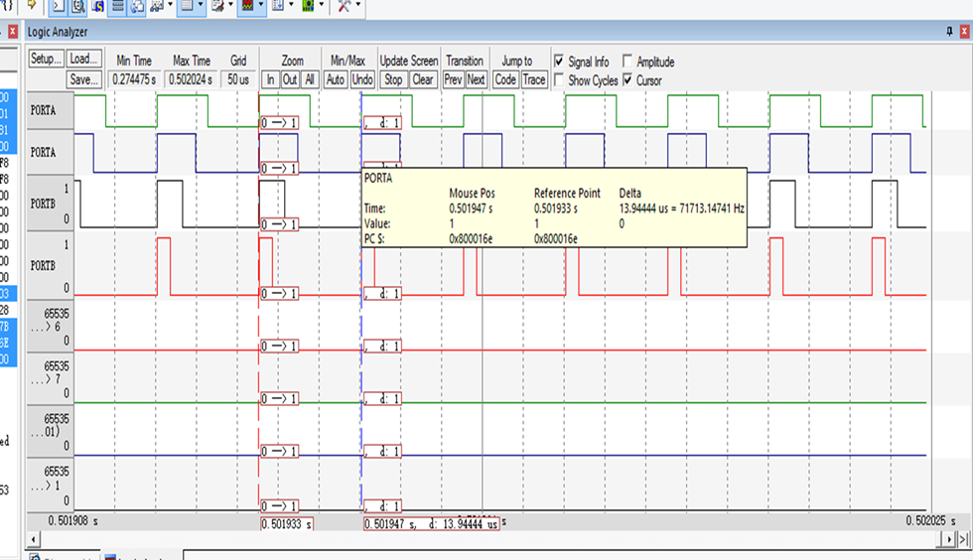Enable the Amplitude checkbox
The width and height of the screenshot is (973, 560).
tap(627, 62)
